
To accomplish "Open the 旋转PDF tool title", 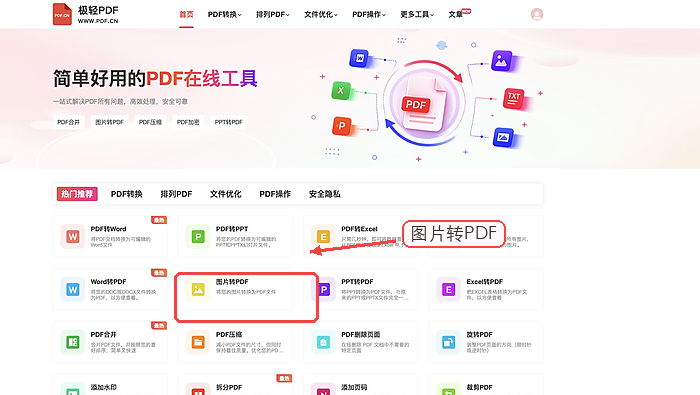I will coord(479,334).
